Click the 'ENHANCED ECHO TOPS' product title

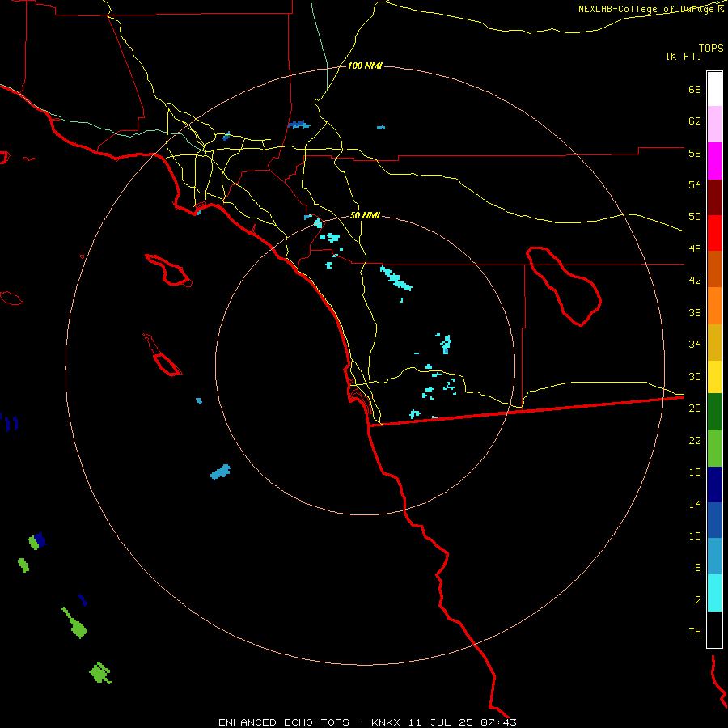[x=284, y=722]
